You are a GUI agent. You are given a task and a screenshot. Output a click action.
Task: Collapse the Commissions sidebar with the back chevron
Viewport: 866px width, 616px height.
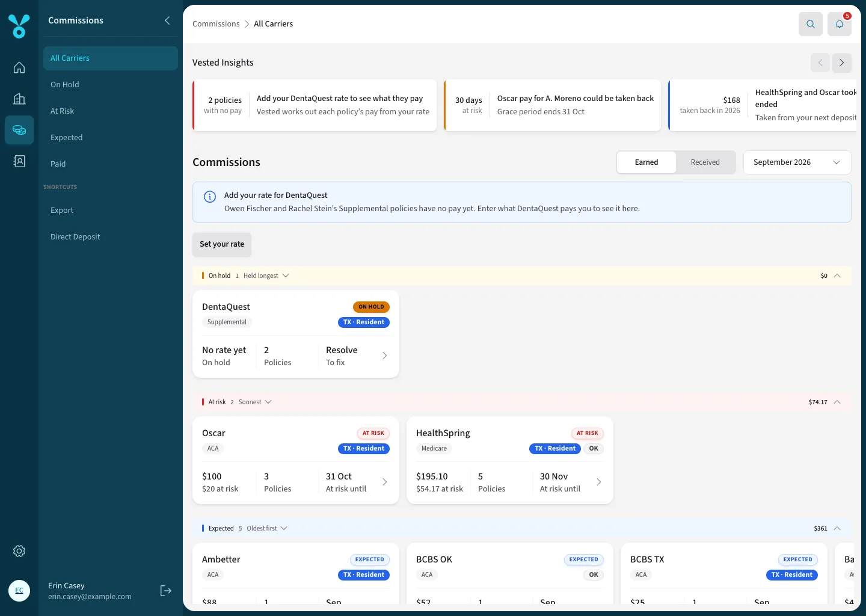point(167,20)
